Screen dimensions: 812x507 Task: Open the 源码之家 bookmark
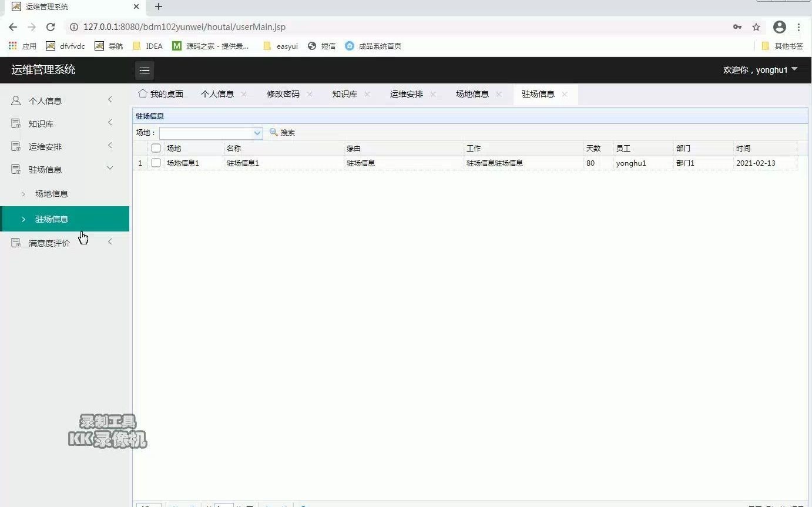coord(211,46)
